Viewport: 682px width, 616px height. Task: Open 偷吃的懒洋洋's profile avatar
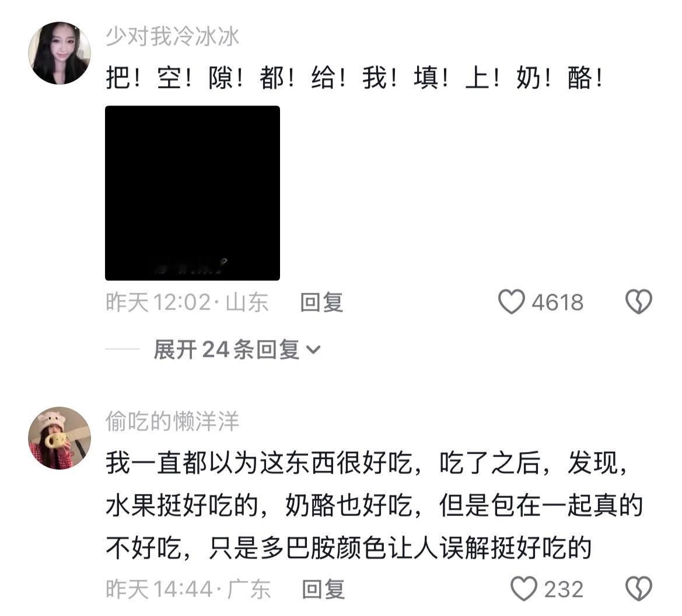click(x=60, y=438)
